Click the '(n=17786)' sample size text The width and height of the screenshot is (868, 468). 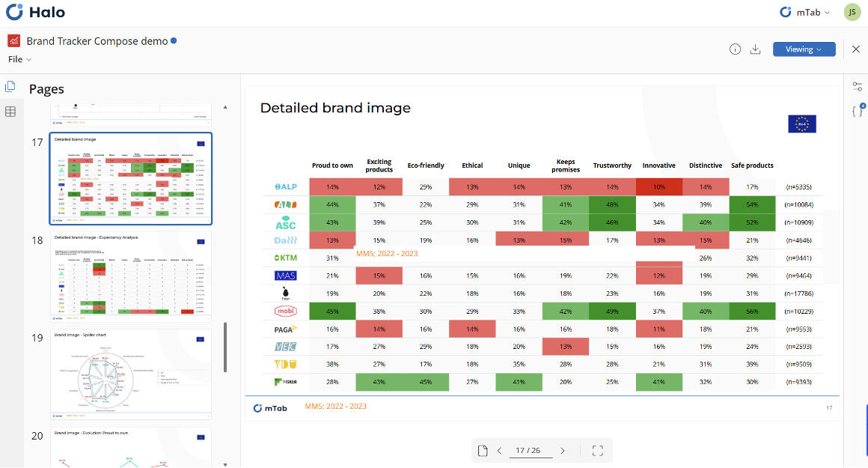coord(798,294)
